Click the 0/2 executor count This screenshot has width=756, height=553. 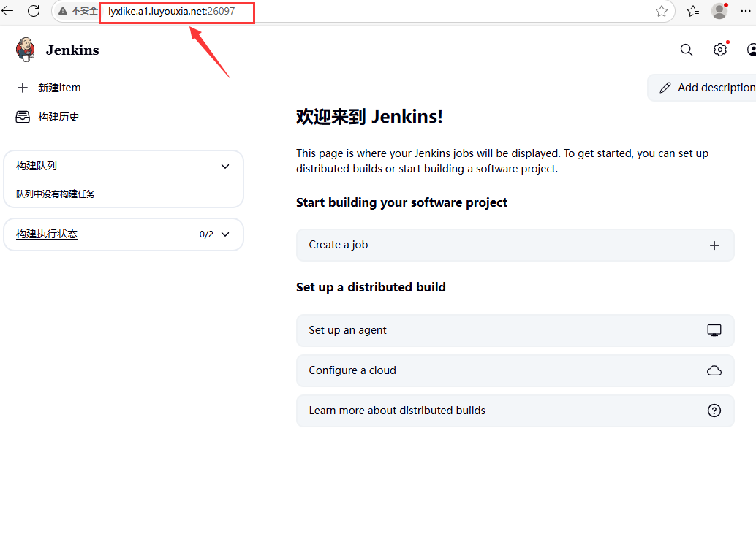[x=206, y=234]
